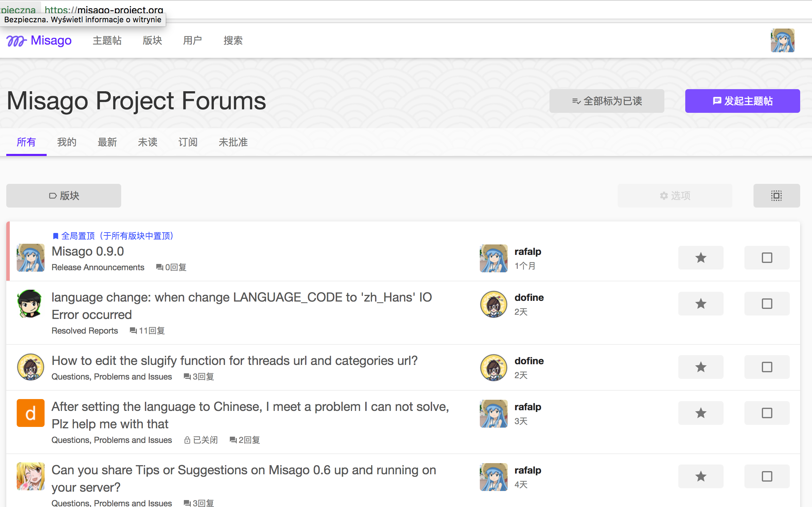Open the 版块 category filter dropdown
This screenshot has height=507, width=812.
64,196
